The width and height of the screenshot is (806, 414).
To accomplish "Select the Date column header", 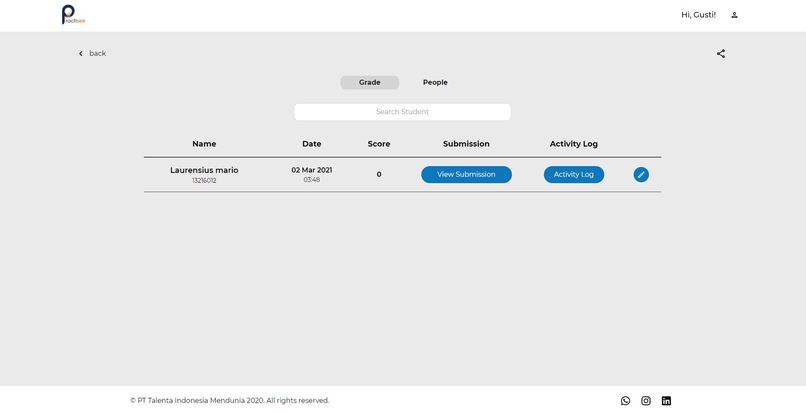I will (x=312, y=144).
